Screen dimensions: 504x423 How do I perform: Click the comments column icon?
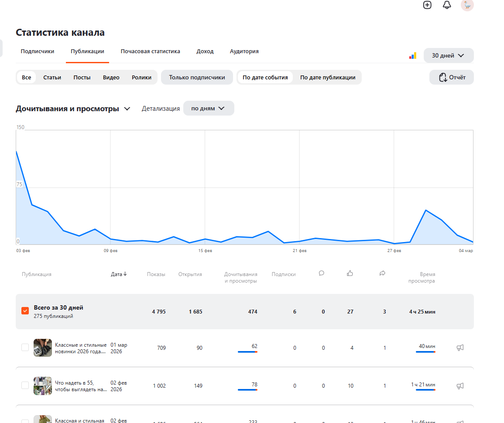[322, 273]
